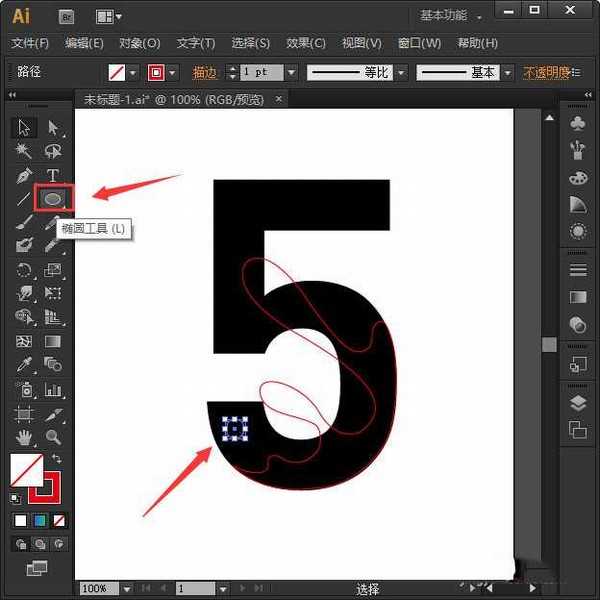The width and height of the screenshot is (600, 600).
Task: Open the Layers panel icon
Action: click(577, 404)
